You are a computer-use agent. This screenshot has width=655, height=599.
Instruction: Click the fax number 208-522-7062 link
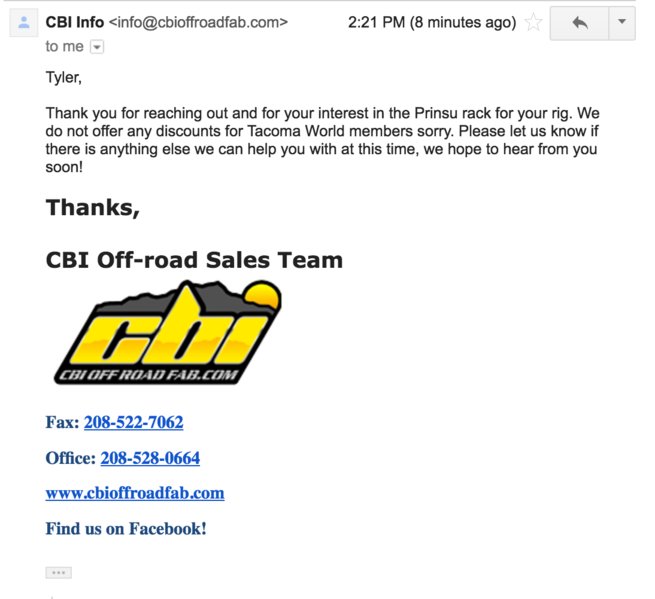click(134, 422)
